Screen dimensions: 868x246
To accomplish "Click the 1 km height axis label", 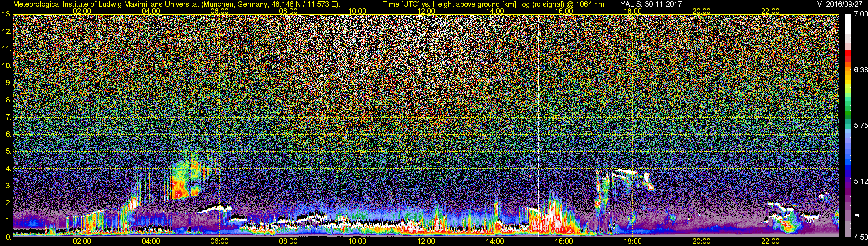I will (x=8, y=220).
